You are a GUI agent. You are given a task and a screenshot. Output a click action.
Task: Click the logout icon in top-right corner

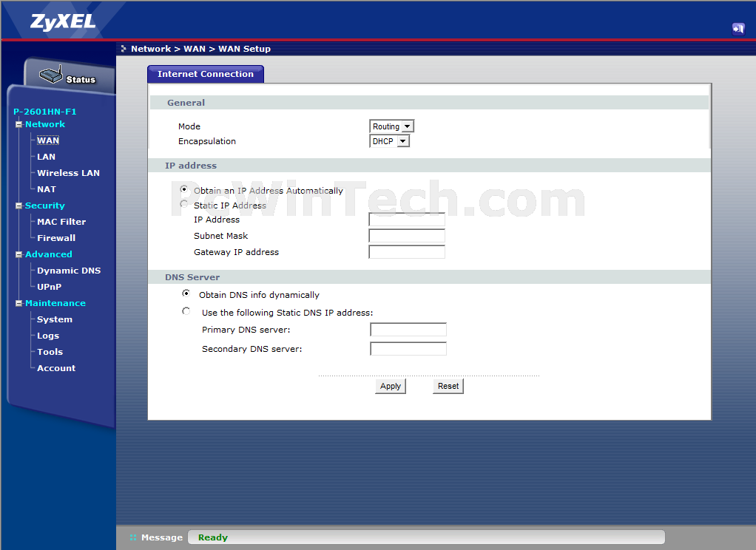[x=738, y=29]
